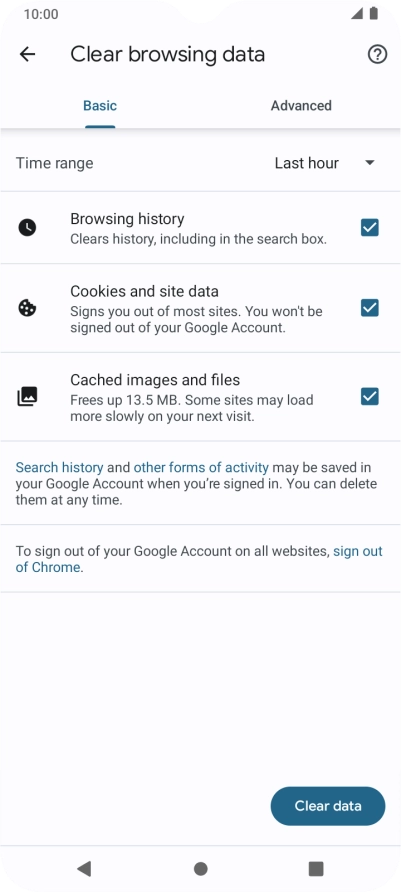Tap the Android recents square button
401x892 pixels.
[x=316, y=868]
